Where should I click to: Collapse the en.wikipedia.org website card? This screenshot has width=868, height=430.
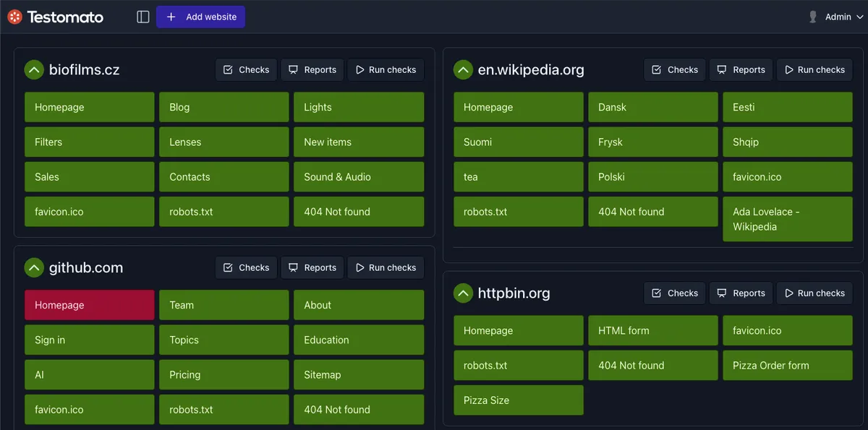[463, 70]
